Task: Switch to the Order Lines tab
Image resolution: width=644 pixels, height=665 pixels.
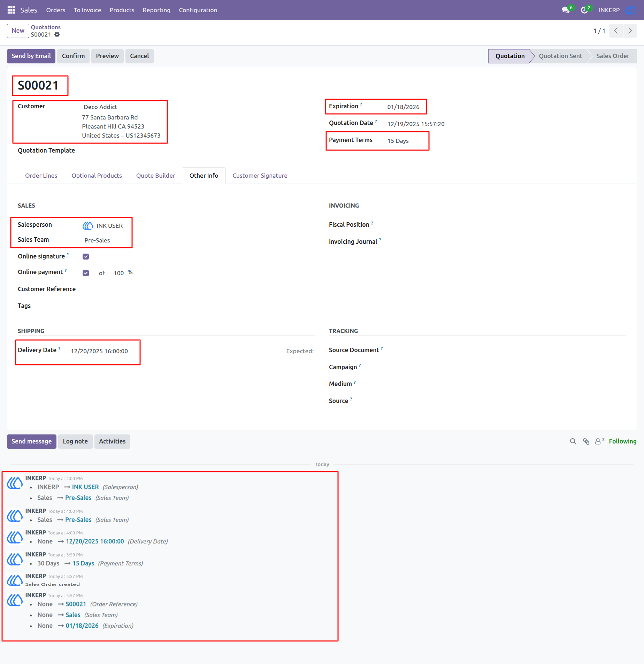Action: click(x=41, y=176)
